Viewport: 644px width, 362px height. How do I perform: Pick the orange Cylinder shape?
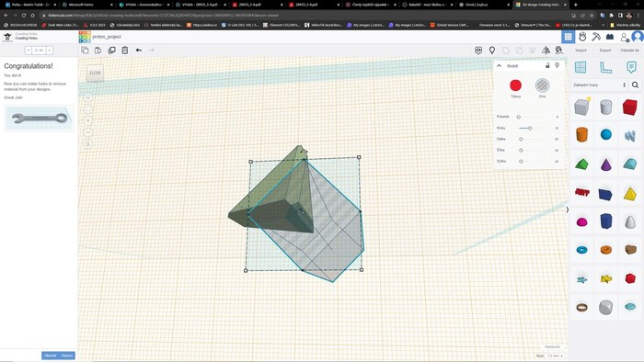pyautogui.click(x=581, y=134)
